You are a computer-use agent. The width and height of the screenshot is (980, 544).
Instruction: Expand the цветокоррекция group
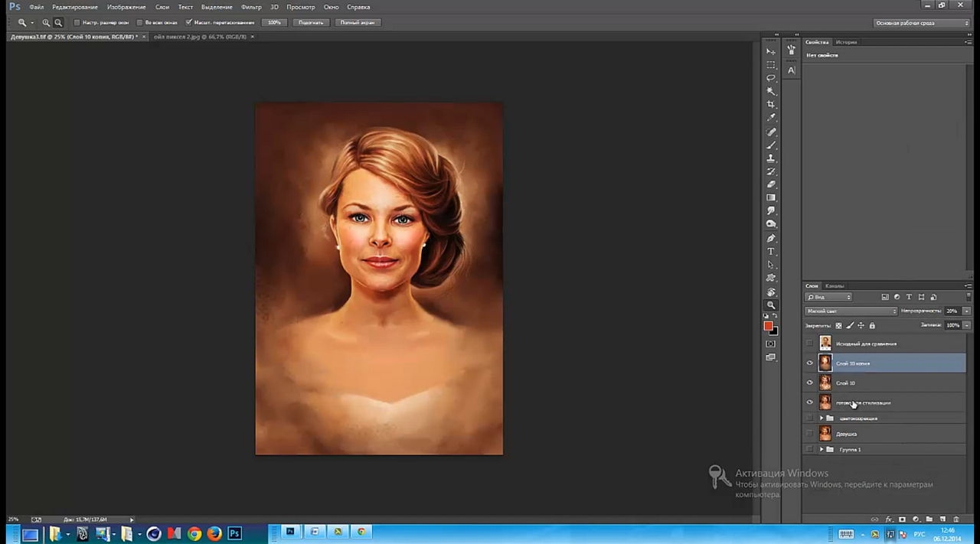[x=822, y=419]
